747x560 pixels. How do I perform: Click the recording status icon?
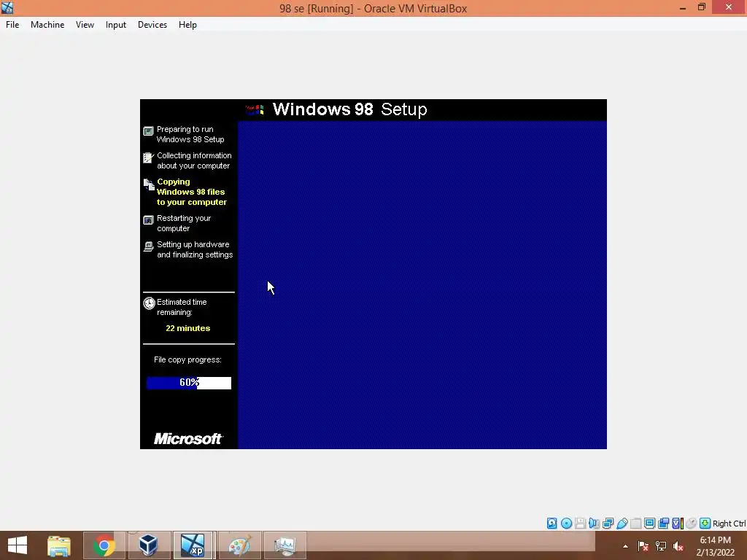point(664,524)
